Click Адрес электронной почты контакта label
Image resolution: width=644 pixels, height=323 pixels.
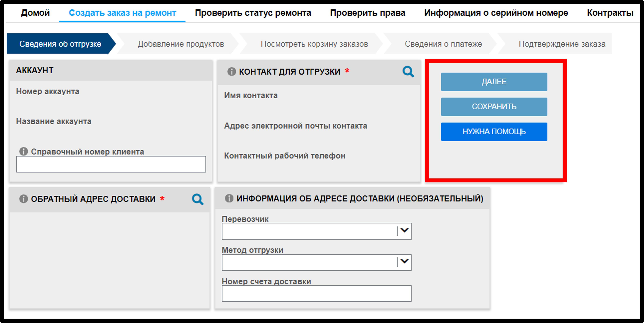tap(295, 126)
